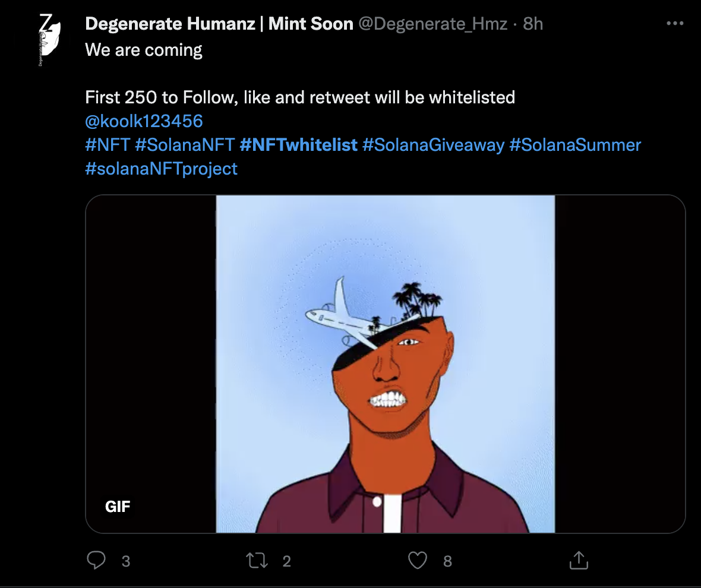Click the like count number 8
This screenshot has width=701, height=588.
[x=447, y=561]
